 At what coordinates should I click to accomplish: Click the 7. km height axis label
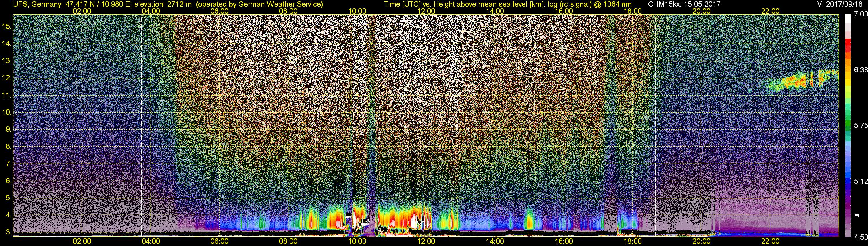coord(8,164)
